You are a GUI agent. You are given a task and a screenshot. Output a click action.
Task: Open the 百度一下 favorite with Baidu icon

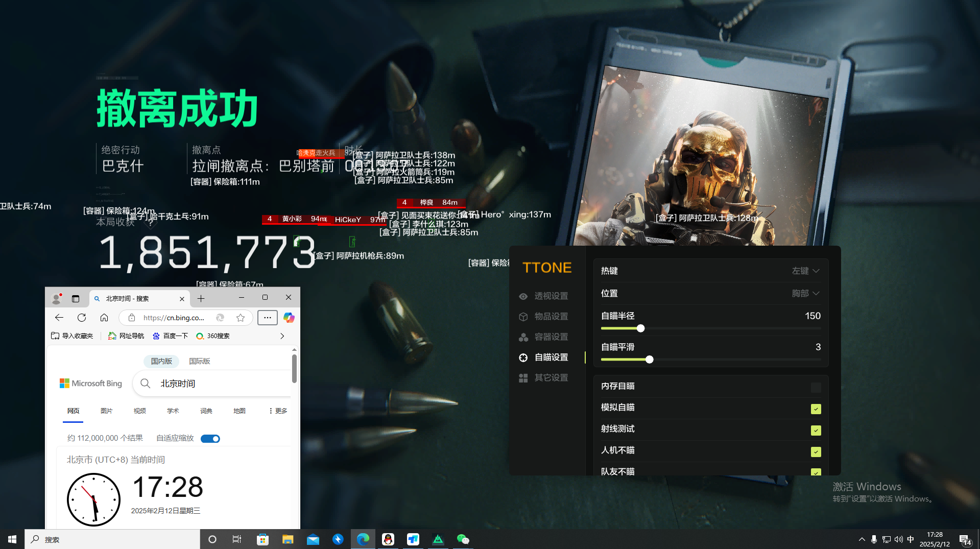tap(170, 336)
